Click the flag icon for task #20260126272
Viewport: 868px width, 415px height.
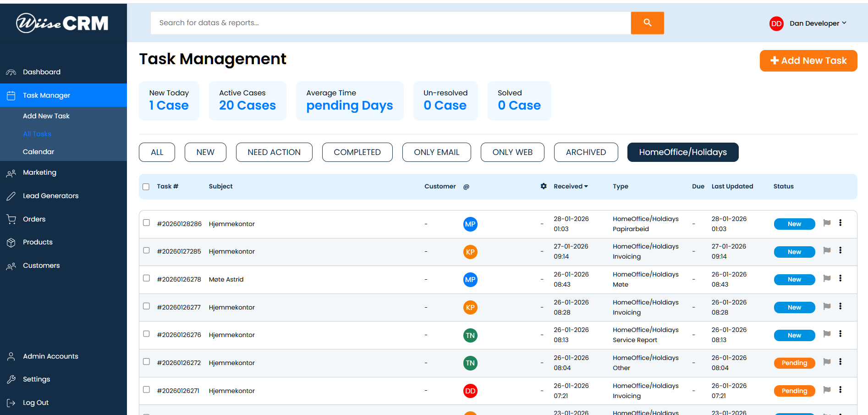(827, 362)
